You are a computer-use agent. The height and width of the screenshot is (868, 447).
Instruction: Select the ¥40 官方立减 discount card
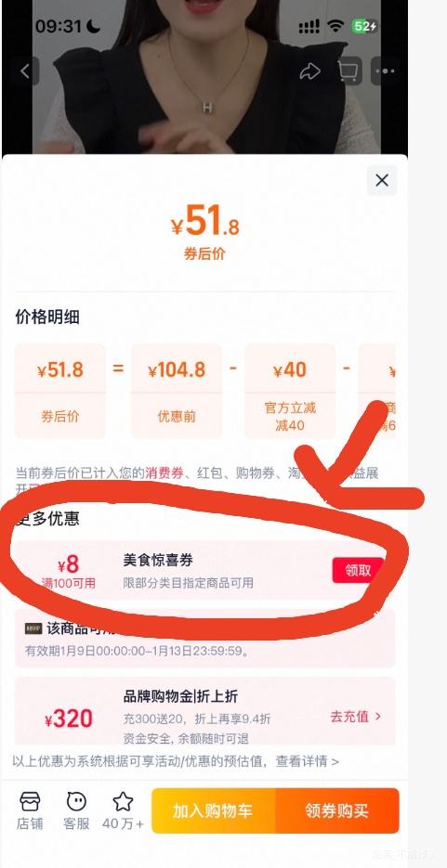tap(290, 391)
